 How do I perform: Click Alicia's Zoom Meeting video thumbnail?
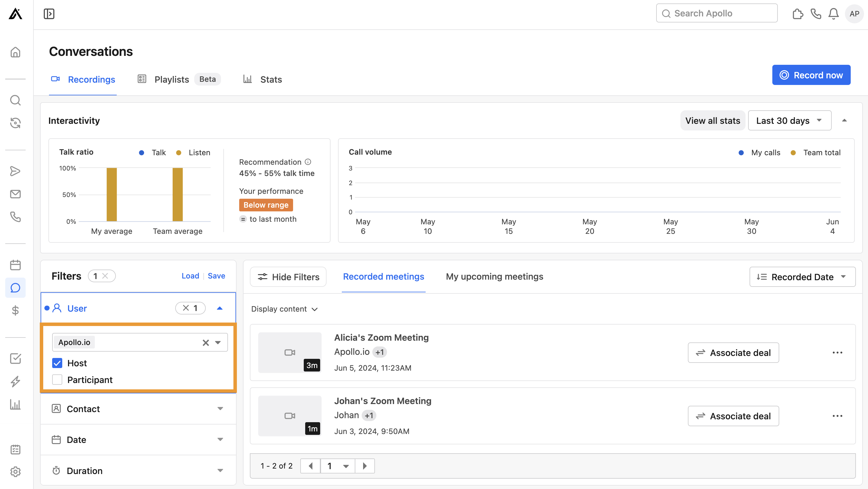click(x=289, y=352)
